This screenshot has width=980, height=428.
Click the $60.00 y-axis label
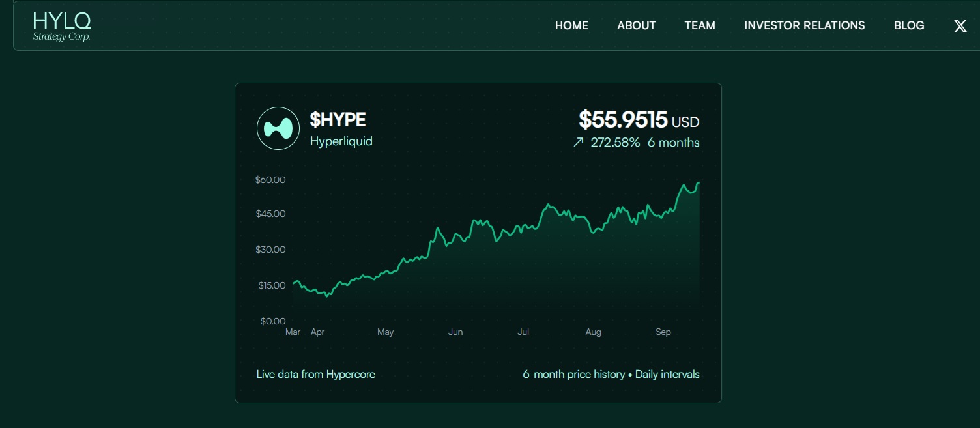pyautogui.click(x=270, y=180)
